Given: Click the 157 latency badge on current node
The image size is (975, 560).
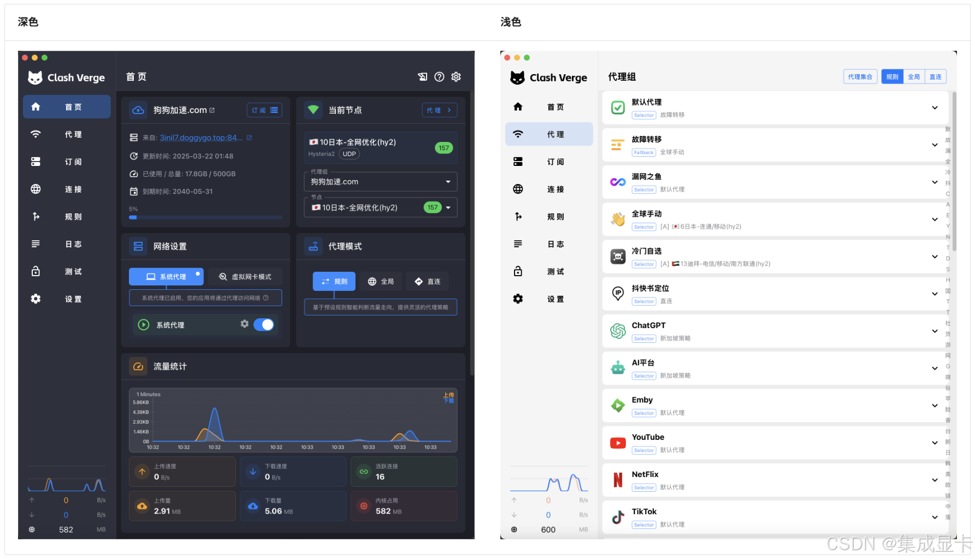Looking at the screenshot, I should click(x=444, y=148).
